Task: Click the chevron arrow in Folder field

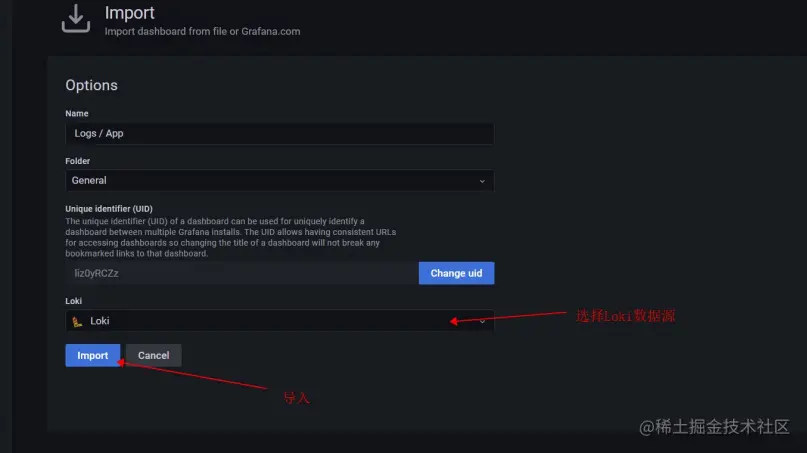Action: tap(482, 181)
